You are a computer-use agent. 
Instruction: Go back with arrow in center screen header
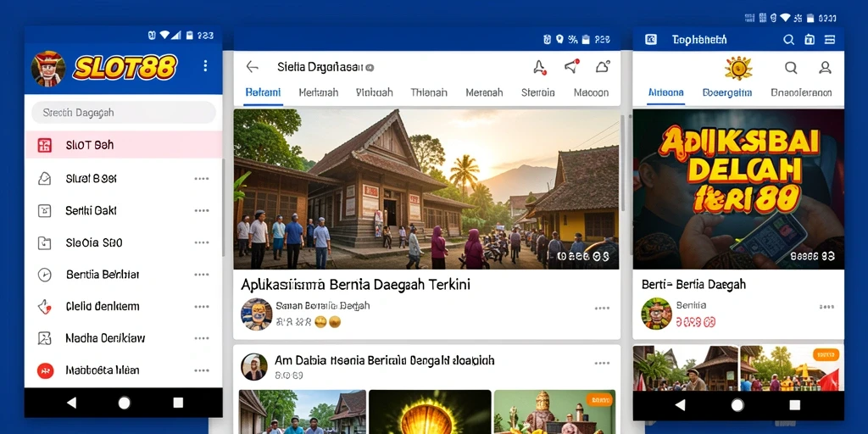point(253,67)
